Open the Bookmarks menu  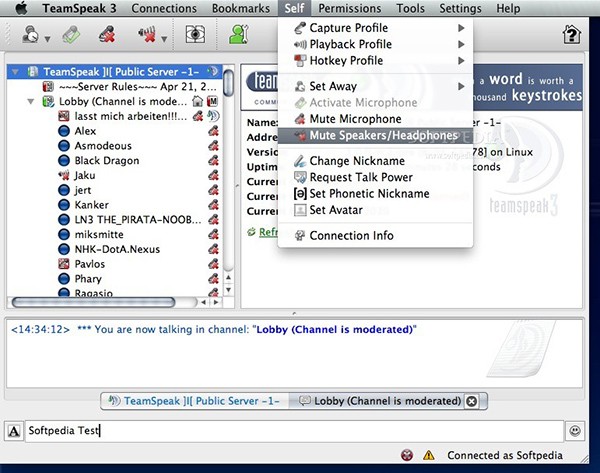[x=241, y=8]
